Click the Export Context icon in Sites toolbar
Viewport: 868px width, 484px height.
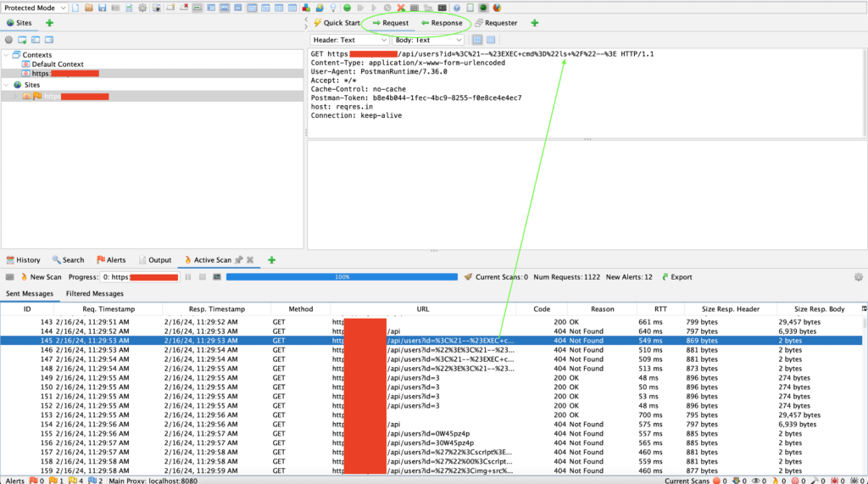click(x=49, y=40)
